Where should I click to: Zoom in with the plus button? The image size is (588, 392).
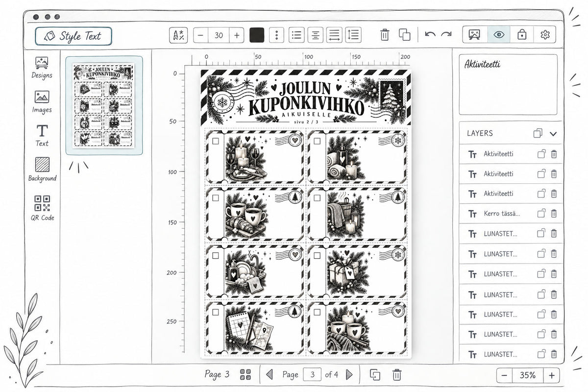tap(552, 375)
